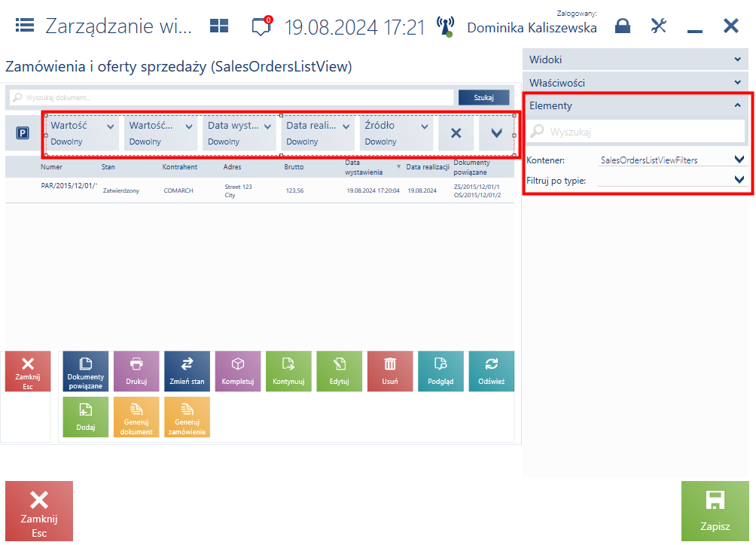Lock the session with padlock icon
Screen dimensions: 756x545
click(x=623, y=26)
